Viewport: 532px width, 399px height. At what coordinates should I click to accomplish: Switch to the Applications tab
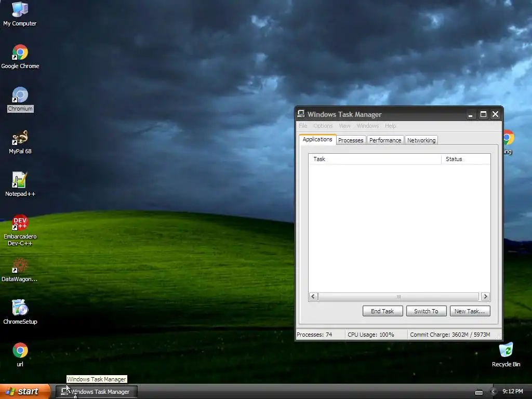317,139
